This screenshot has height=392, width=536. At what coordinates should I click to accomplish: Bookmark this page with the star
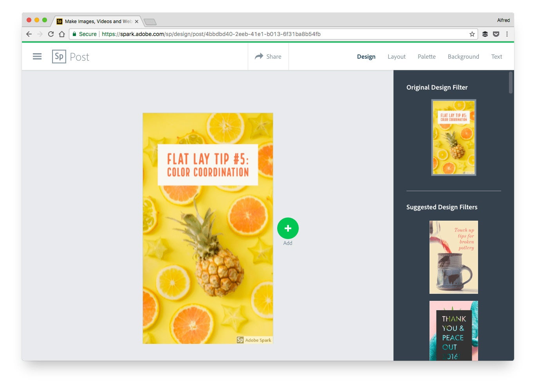click(472, 34)
